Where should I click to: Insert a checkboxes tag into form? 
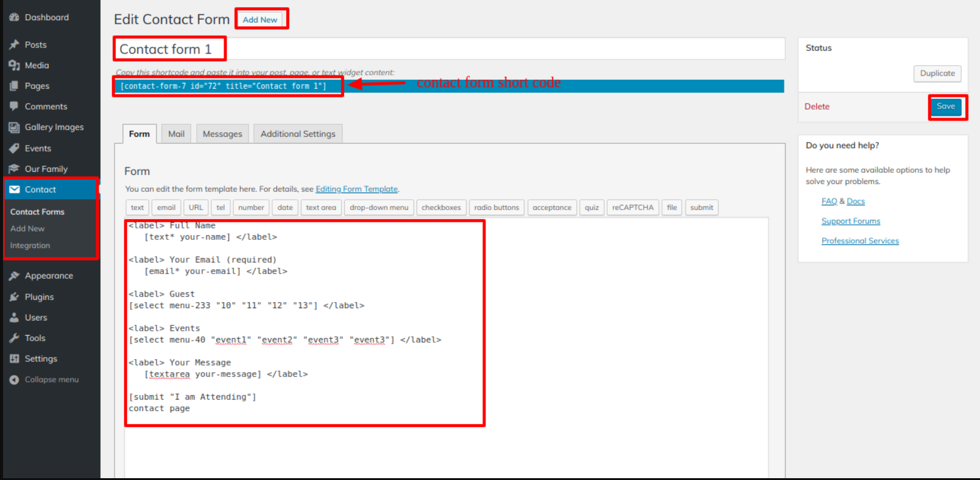click(441, 208)
